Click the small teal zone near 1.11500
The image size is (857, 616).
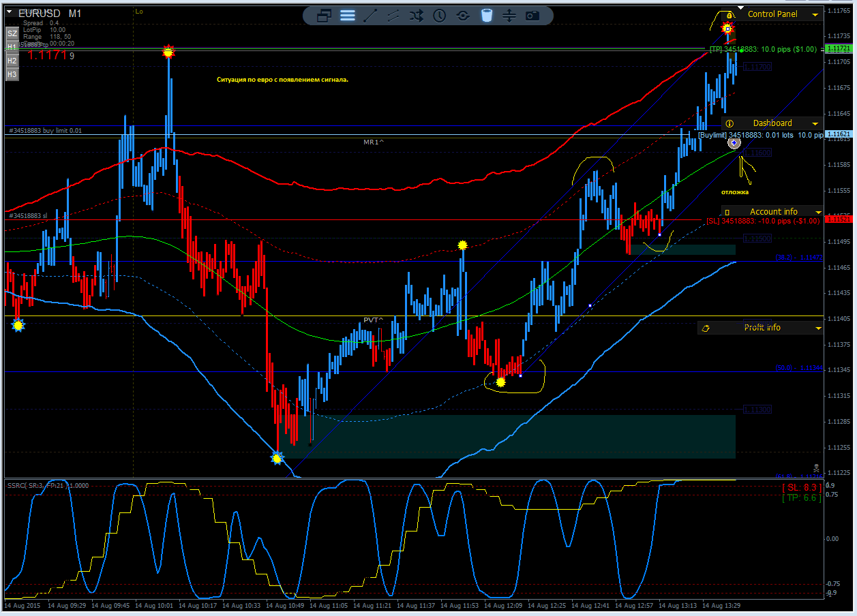pos(683,249)
